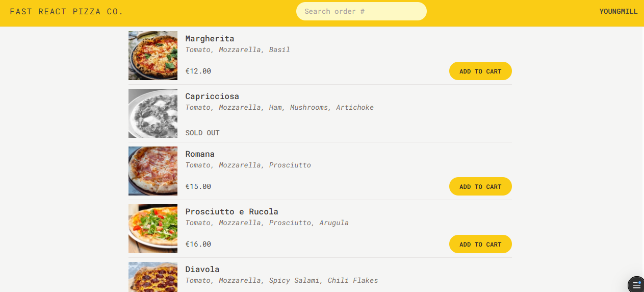Click the €16.00 price text

pyautogui.click(x=198, y=245)
